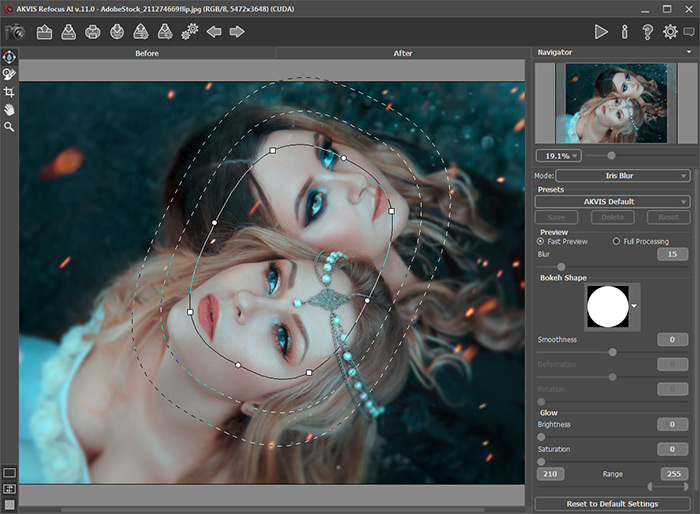Switch to single window view mode icon
The height and width of the screenshot is (514, 700).
[9, 472]
